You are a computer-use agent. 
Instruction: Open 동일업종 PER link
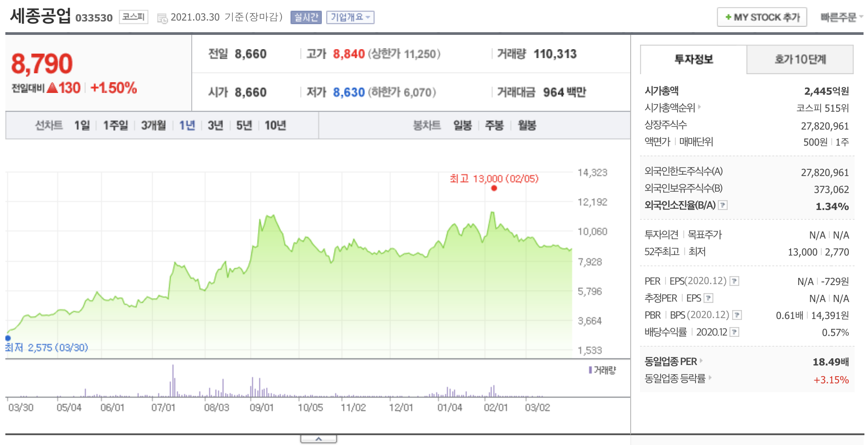pos(673,361)
